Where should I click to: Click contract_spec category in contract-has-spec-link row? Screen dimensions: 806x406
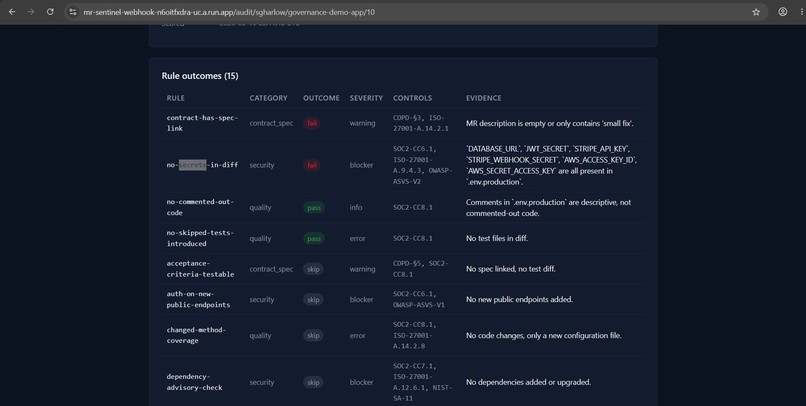pyautogui.click(x=271, y=123)
